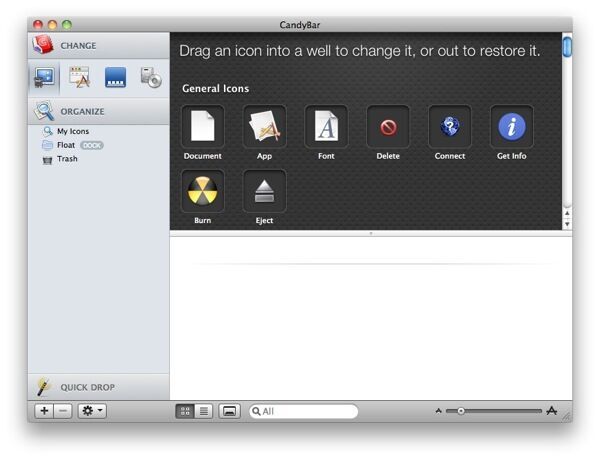
Task: Click the Quick Drop wand icon
Action: pos(44,387)
